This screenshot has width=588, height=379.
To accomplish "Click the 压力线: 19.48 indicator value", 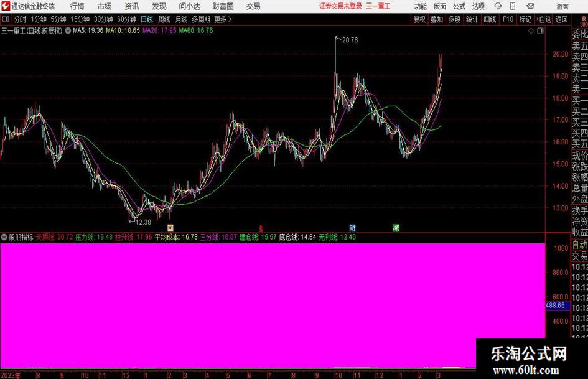I will pyautogui.click(x=94, y=237).
